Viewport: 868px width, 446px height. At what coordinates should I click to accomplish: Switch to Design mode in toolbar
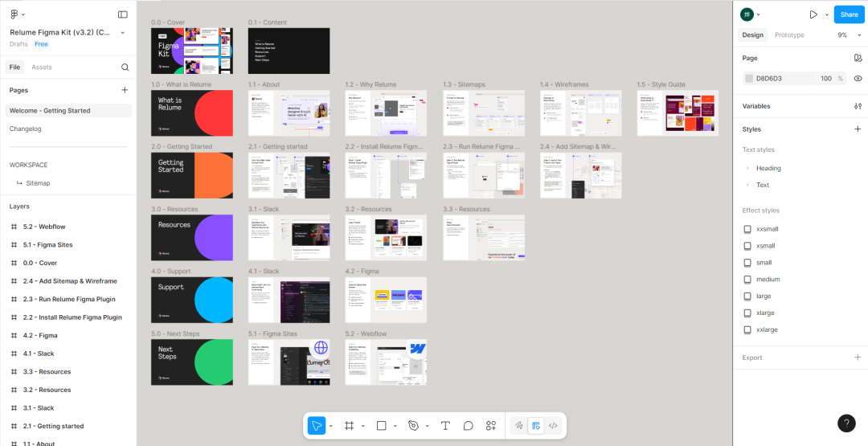pos(536,426)
